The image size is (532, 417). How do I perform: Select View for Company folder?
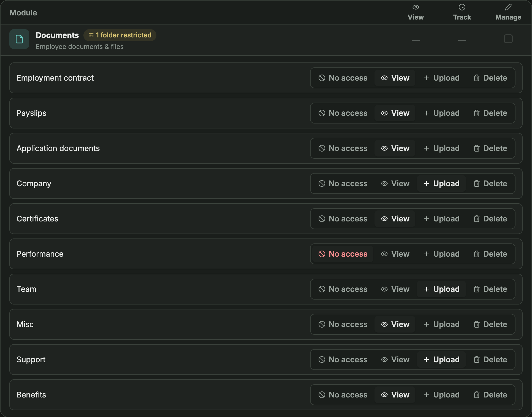tap(395, 183)
